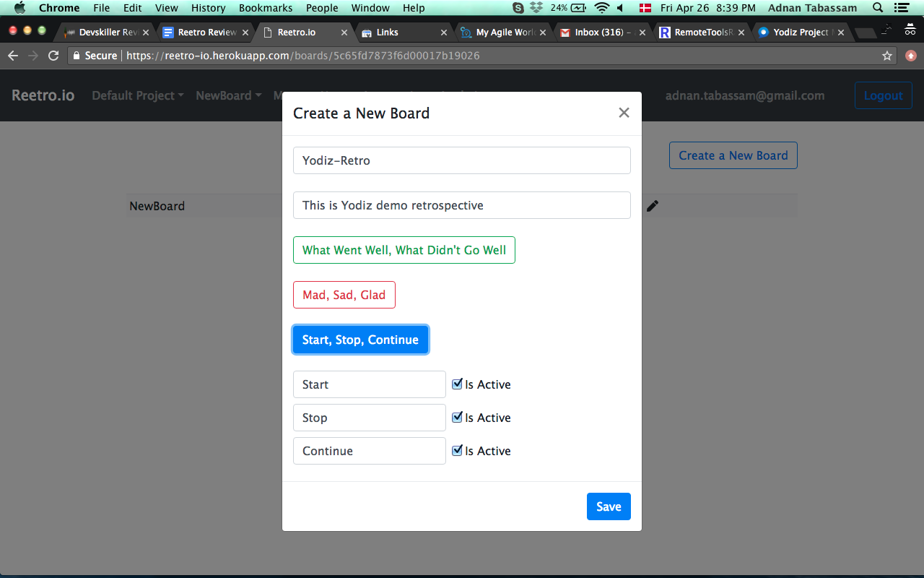Open Spotlight search magnifier
The image size is (924, 578).
click(878, 8)
